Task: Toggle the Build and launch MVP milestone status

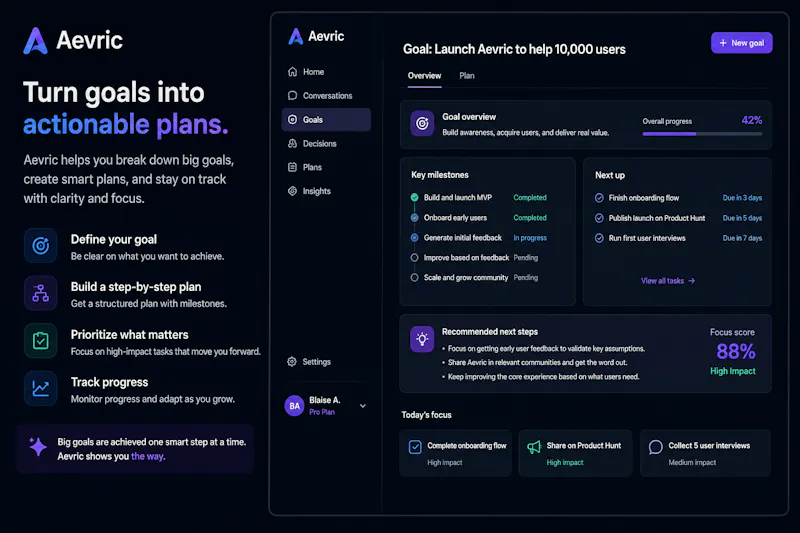Action: pyautogui.click(x=414, y=197)
